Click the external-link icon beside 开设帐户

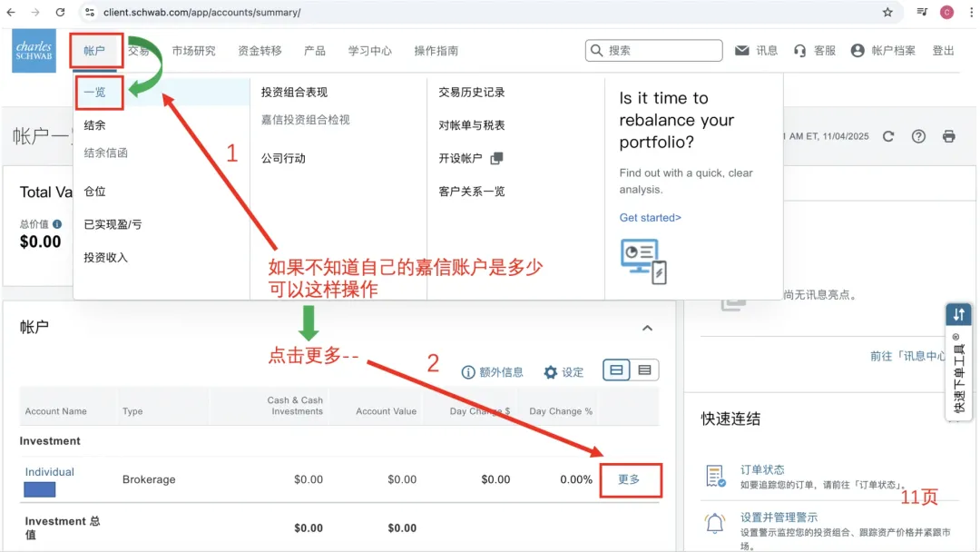[497, 158]
